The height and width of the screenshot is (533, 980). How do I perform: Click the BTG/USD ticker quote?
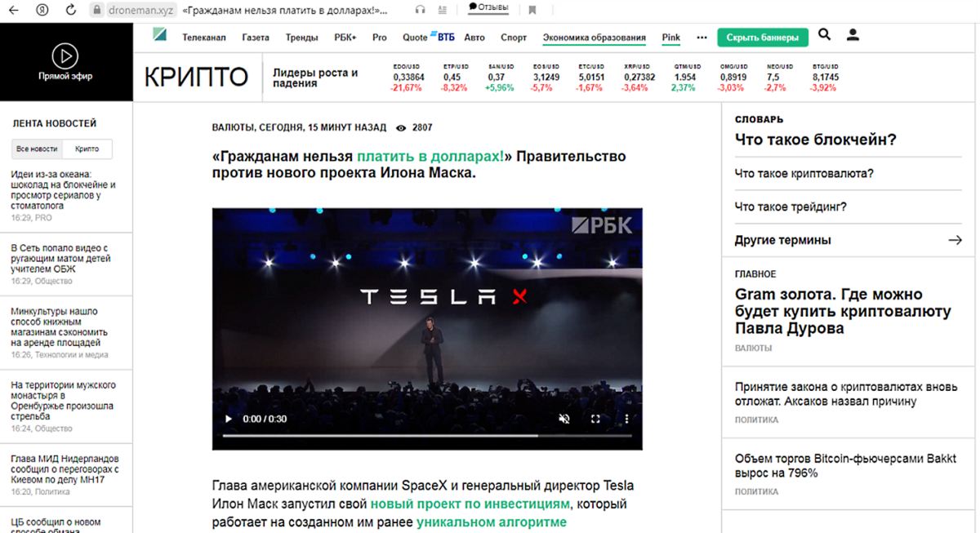tap(825, 77)
